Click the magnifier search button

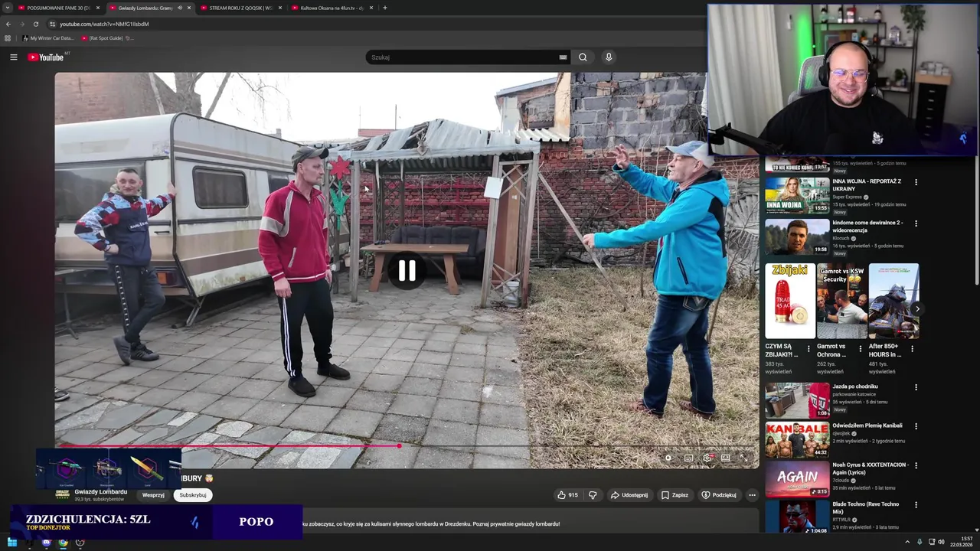[x=583, y=57]
